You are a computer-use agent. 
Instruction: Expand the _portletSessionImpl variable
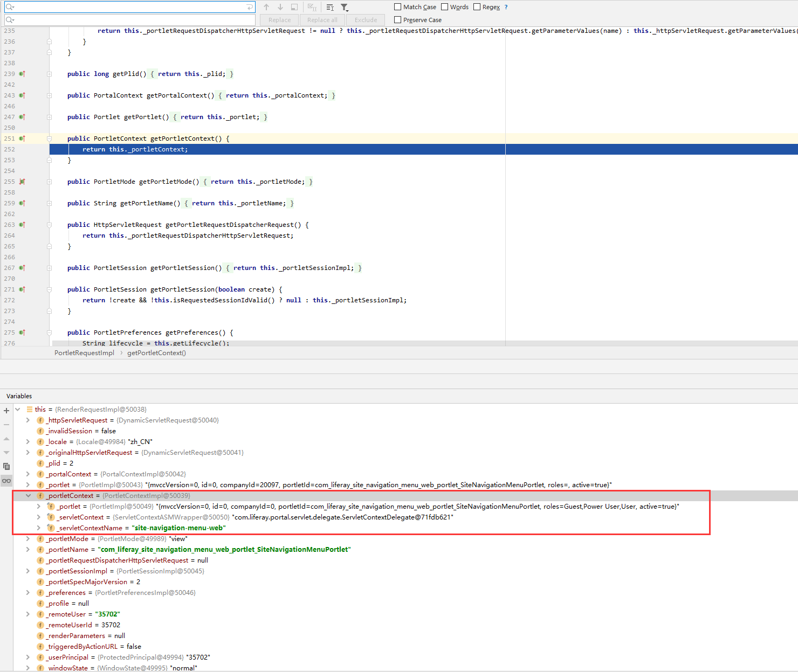tap(28, 571)
